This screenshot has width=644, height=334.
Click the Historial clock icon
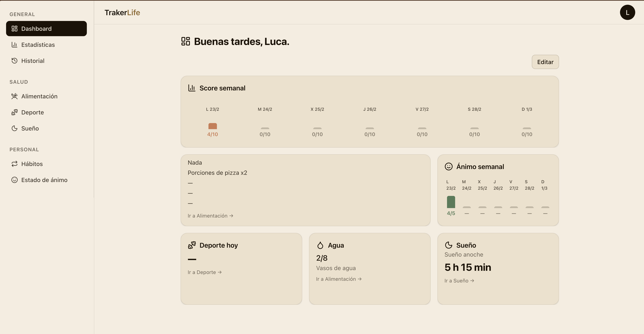coord(15,61)
